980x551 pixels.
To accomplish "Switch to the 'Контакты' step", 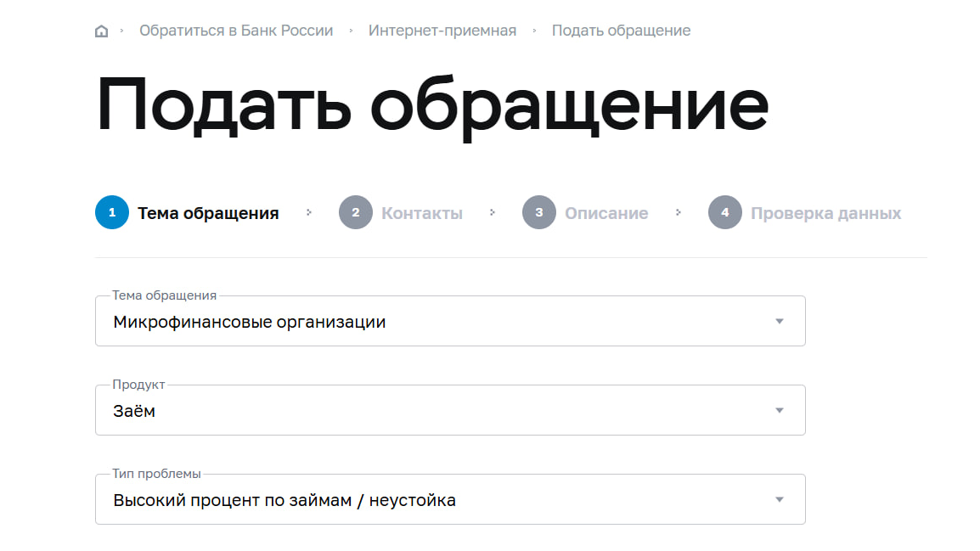I will pyautogui.click(x=422, y=213).
